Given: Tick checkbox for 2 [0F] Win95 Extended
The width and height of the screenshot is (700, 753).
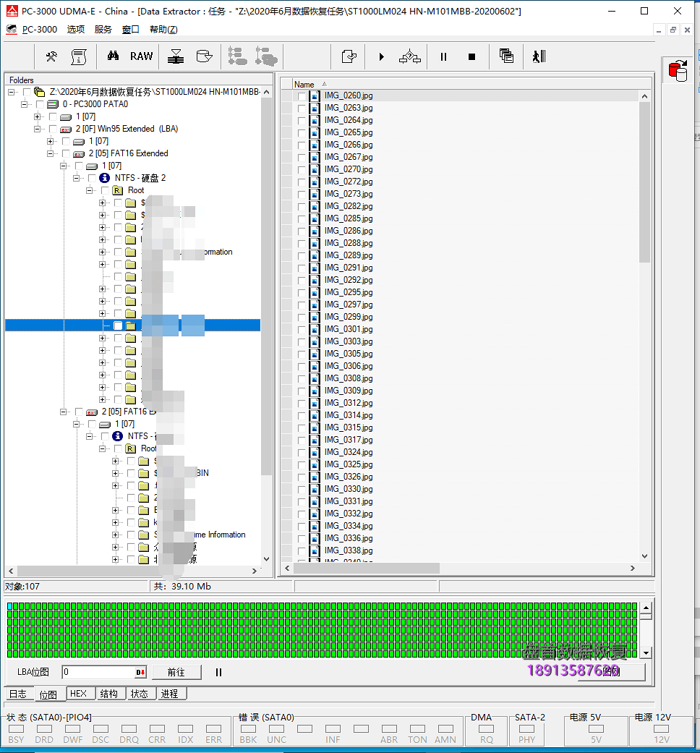Looking at the screenshot, I should coord(53,129).
